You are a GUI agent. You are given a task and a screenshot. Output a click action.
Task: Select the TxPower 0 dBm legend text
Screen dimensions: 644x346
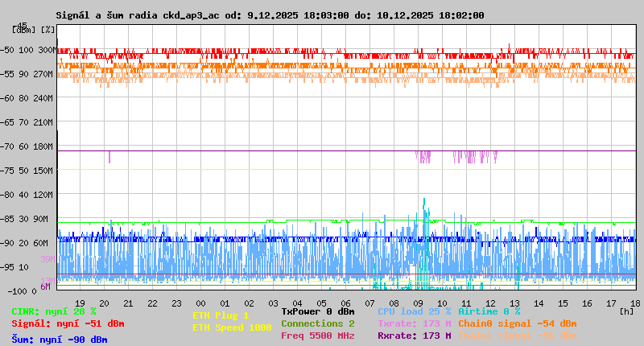tap(317, 311)
